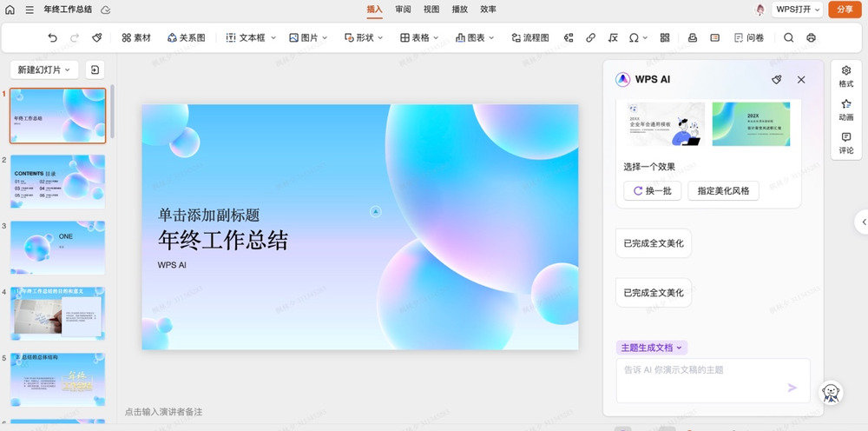The image size is (868, 431).
Task: Click the undo arrow icon
Action: (53, 38)
